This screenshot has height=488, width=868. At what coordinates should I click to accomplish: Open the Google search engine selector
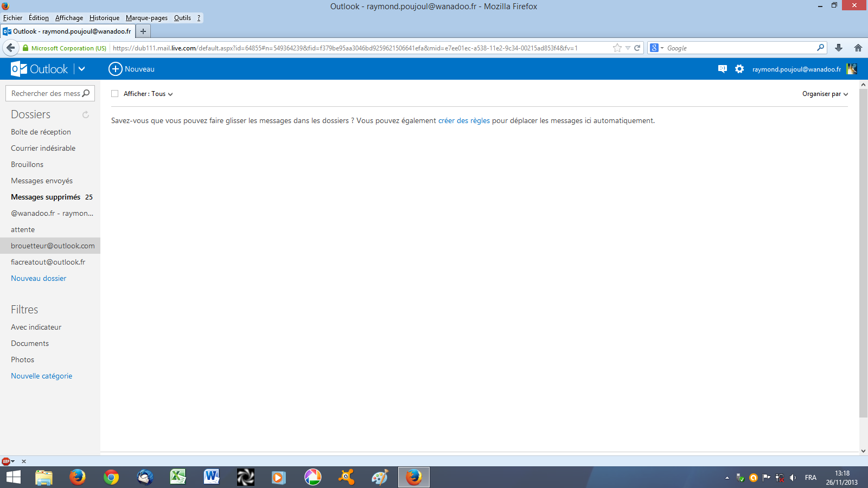click(656, 48)
